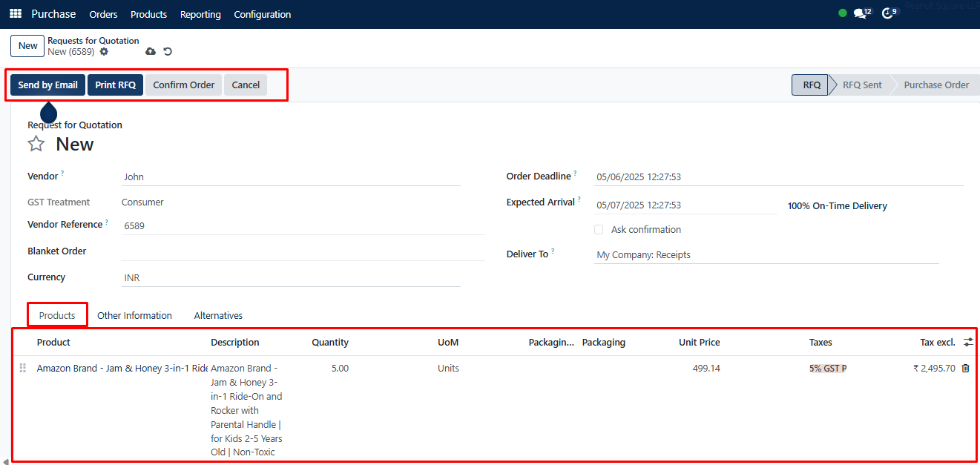The width and height of the screenshot is (980, 465).
Task: Delete the product line with trash icon
Action: coord(965,369)
